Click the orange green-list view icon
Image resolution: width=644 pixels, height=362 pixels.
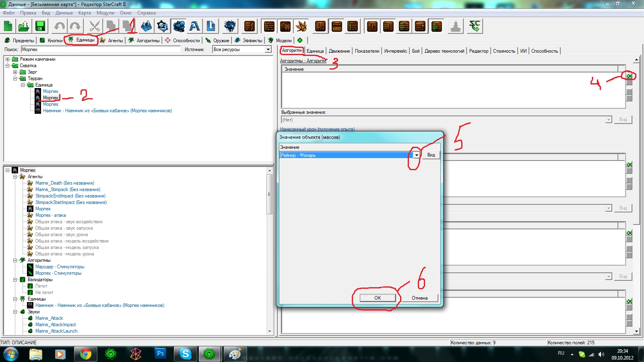(269, 27)
